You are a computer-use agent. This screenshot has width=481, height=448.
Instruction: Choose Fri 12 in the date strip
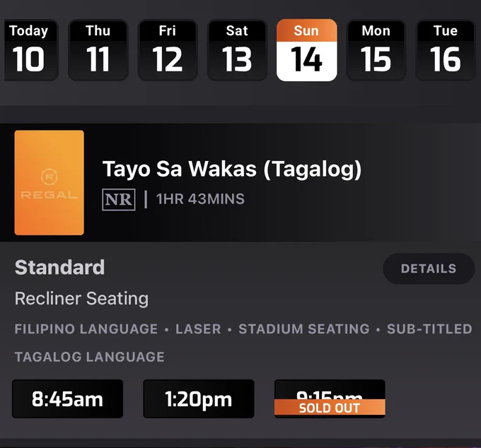(168, 50)
